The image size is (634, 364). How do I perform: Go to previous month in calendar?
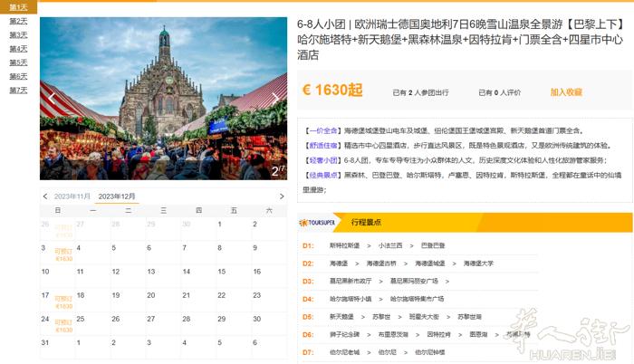(x=45, y=196)
